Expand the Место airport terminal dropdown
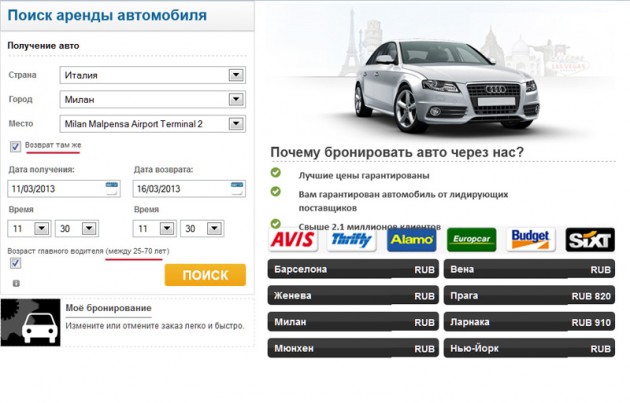The image size is (630, 403). click(x=236, y=124)
